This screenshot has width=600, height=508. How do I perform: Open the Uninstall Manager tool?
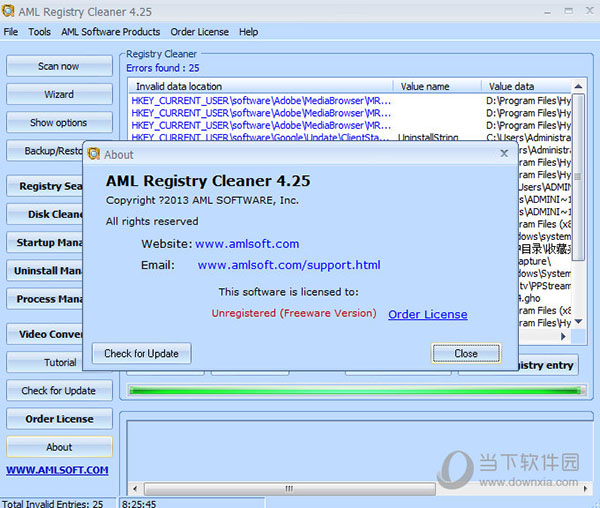pos(45,270)
